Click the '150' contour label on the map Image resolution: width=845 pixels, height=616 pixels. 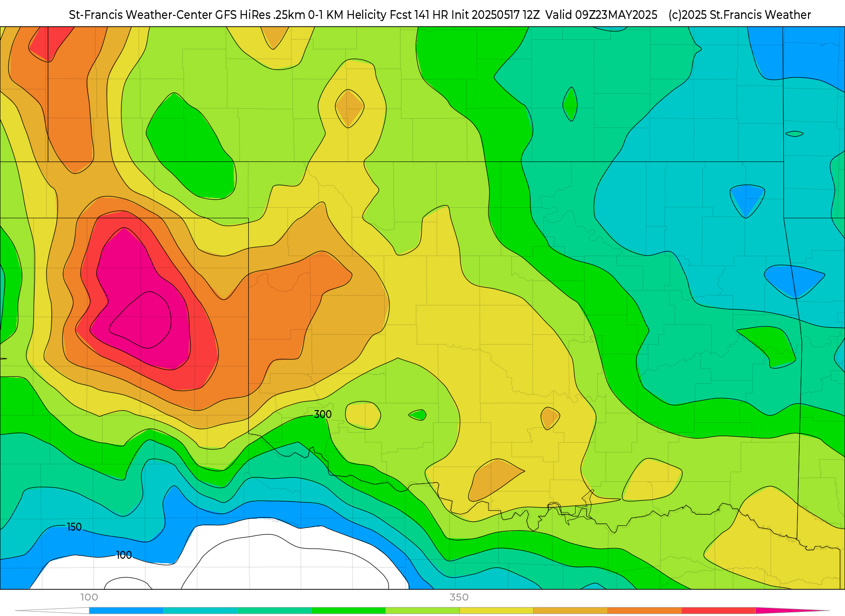click(74, 527)
